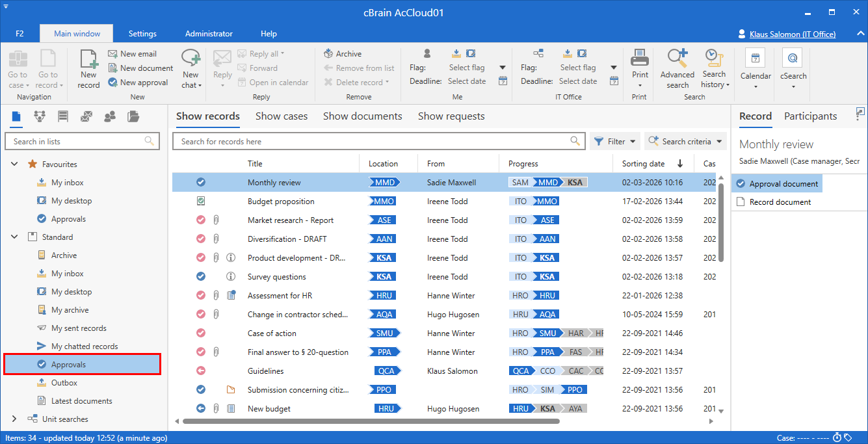This screenshot has height=444, width=868.
Task: Click the horizontal scrollbar of record list
Action: pyautogui.click(x=371, y=421)
